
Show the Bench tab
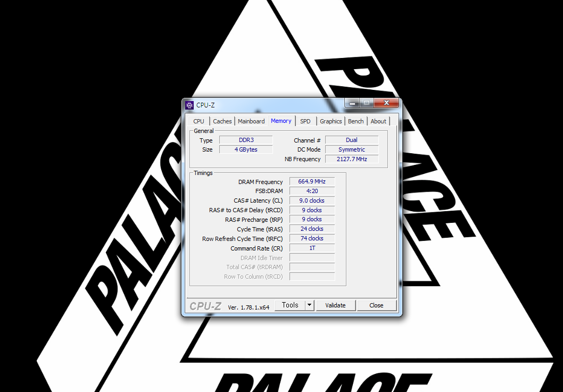(355, 121)
